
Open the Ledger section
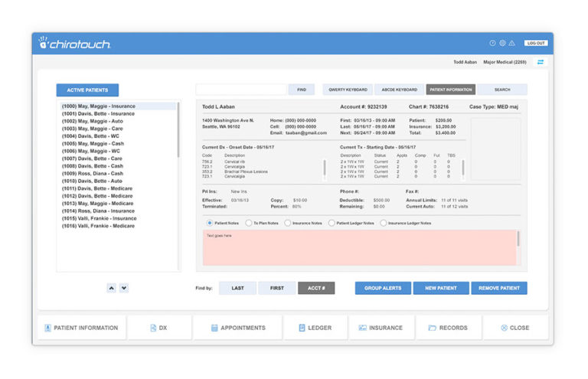coord(315,328)
